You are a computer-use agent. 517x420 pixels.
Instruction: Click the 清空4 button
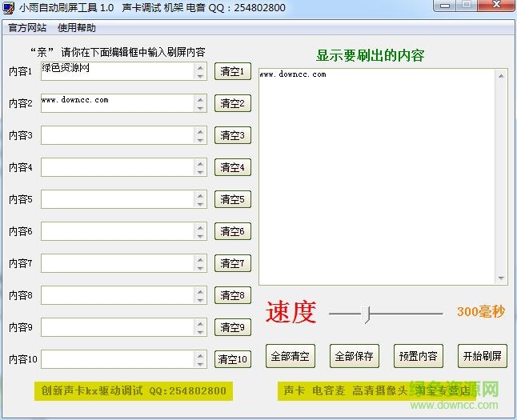coord(233,167)
